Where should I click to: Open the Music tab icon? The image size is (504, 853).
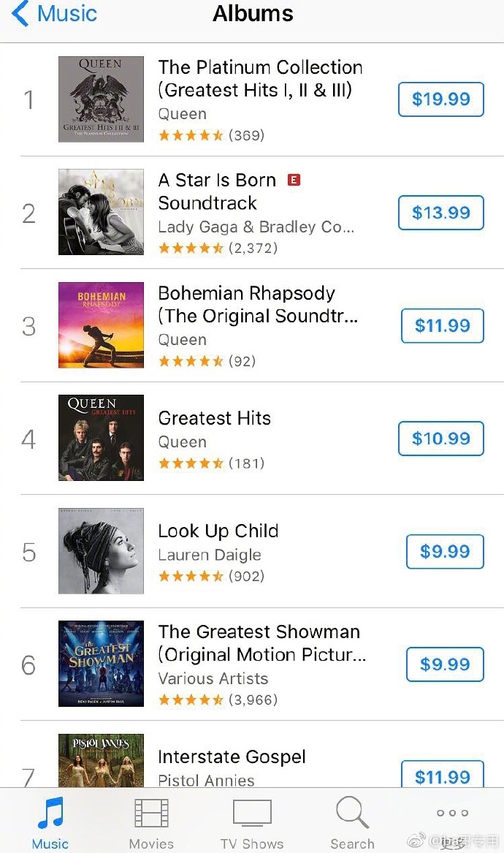pos(50,813)
